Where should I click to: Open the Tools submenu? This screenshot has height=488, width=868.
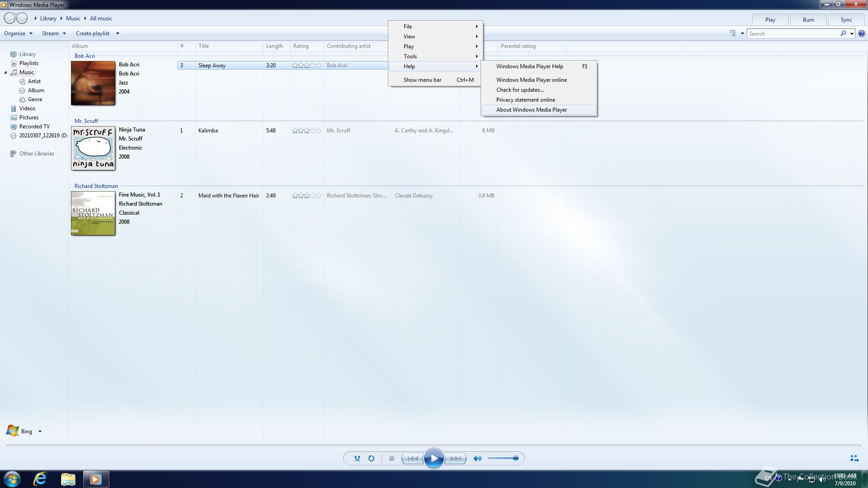436,56
